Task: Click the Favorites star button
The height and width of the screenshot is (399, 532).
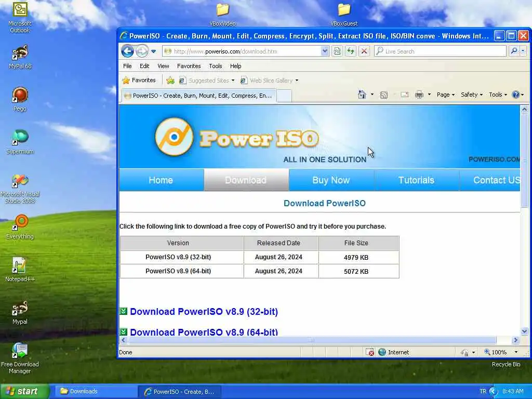Action: (x=139, y=81)
